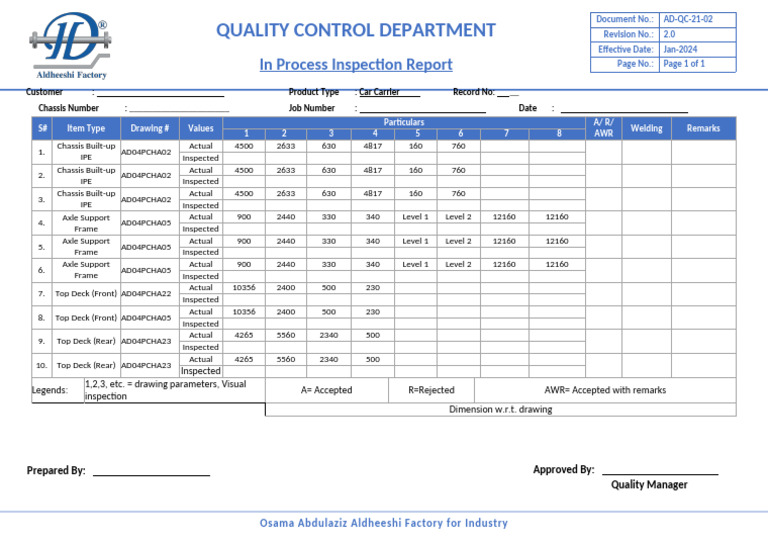This screenshot has height=543, width=768.
Task: Click the Date blank field
Action: [x=624, y=109]
